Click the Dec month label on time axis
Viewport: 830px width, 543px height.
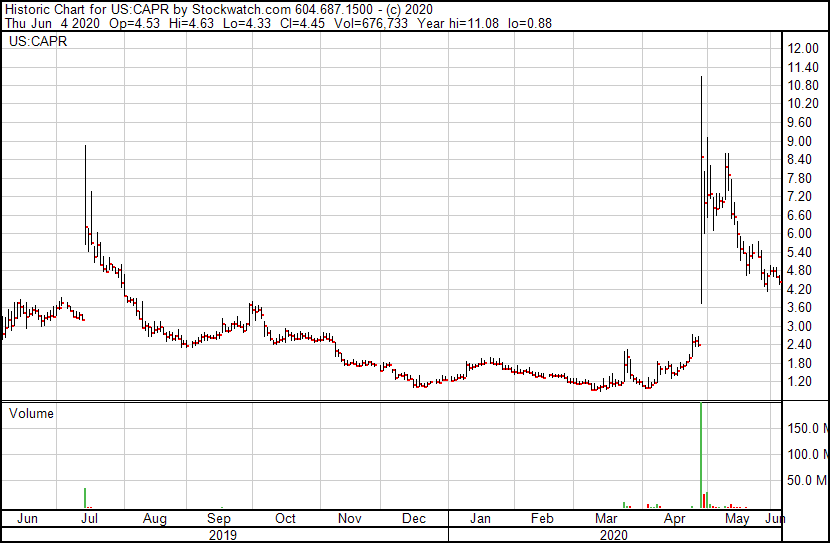coord(414,518)
